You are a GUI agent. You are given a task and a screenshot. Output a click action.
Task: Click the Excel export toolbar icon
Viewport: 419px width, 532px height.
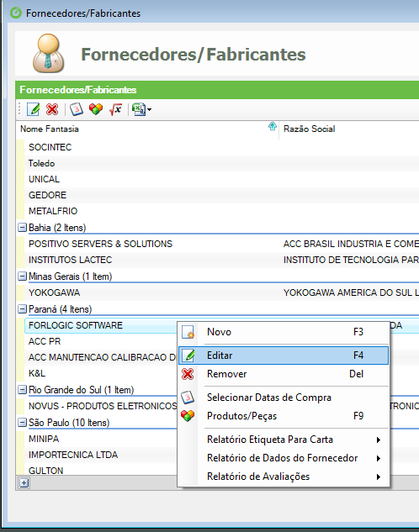click(x=139, y=109)
